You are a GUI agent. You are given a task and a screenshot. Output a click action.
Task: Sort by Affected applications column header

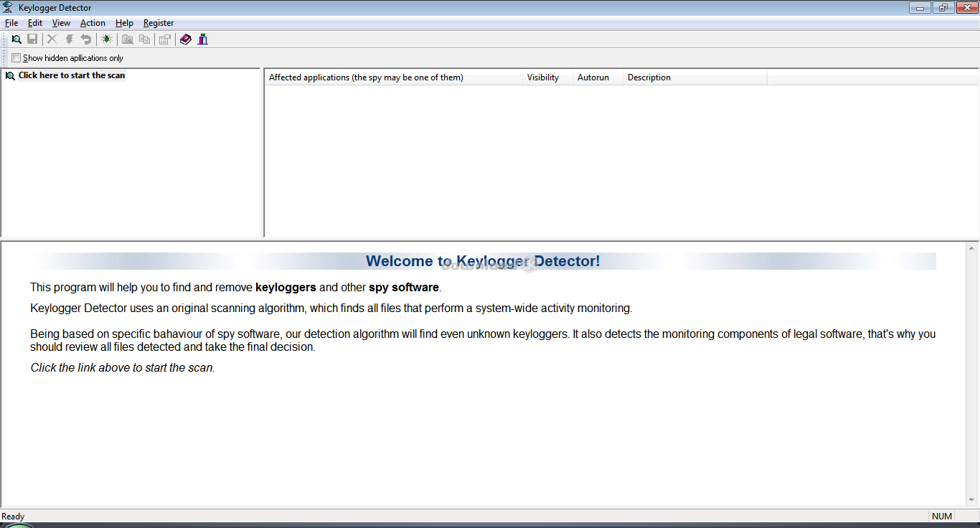[x=393, y=77]
